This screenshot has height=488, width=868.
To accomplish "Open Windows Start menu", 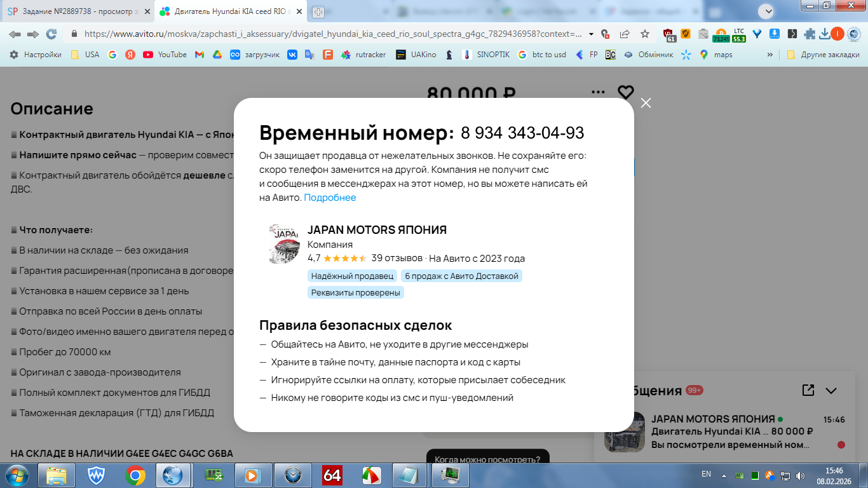I will click(x=17, y=475).
